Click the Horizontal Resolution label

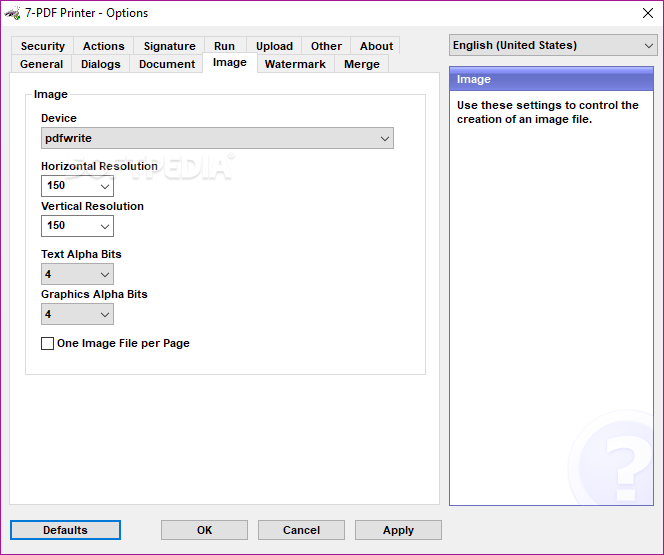click(x=99, y=166)
